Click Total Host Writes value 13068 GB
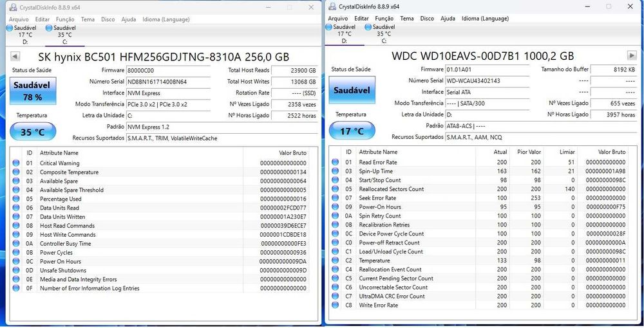This screenshot has height=328, width=644. tap(294, 82)
